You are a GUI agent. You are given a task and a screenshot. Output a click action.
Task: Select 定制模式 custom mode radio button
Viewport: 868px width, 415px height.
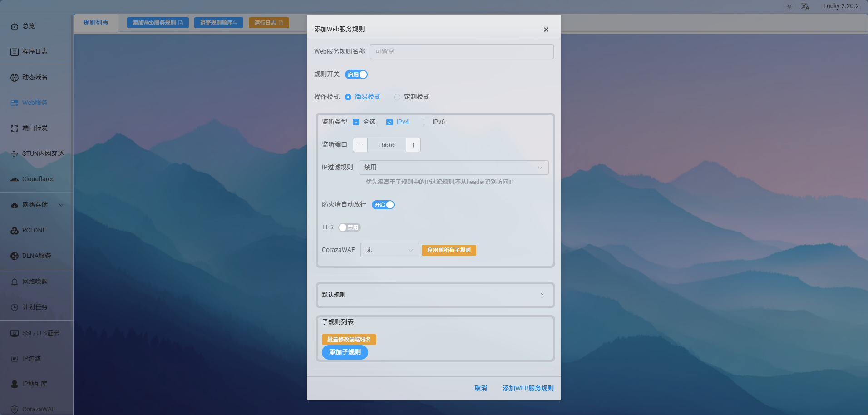pyautogui.click(x=397, y=97)
